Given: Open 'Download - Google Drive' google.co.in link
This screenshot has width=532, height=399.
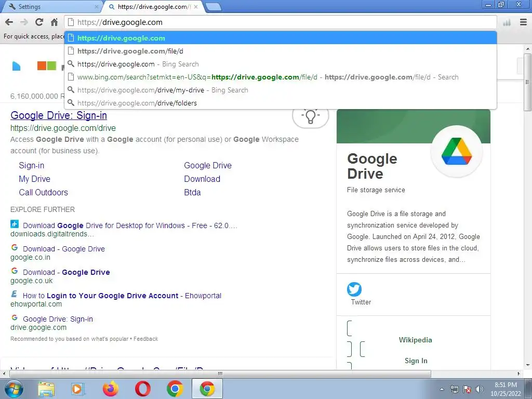Looking at the screenshot, I should tap(64, 249).
